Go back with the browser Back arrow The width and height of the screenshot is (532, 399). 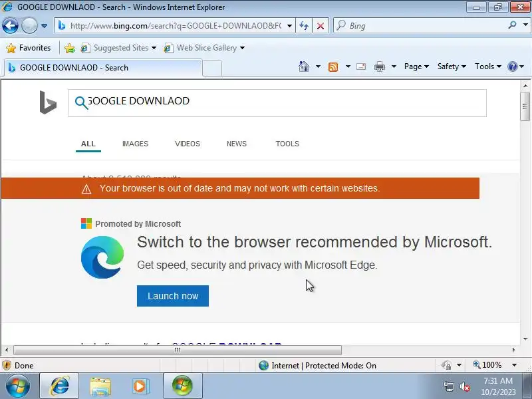[x=10, y=25]
